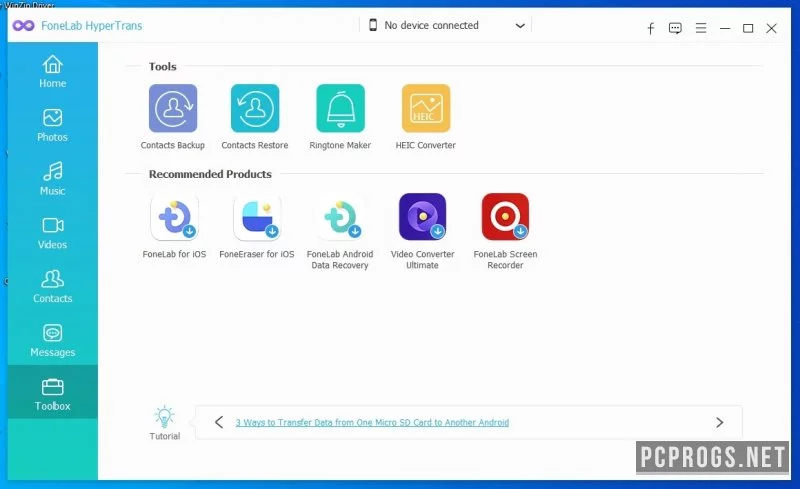Viewport: 800px width, 489px height.
Task: Open the Contacts Backup tool
Action: (x=173, y=108)
